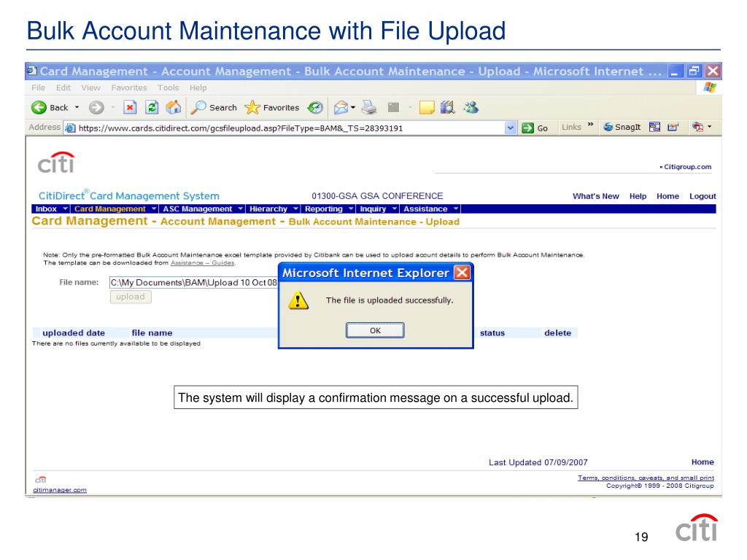
Task: Click the Home page house icon
Action: [174, 107]
